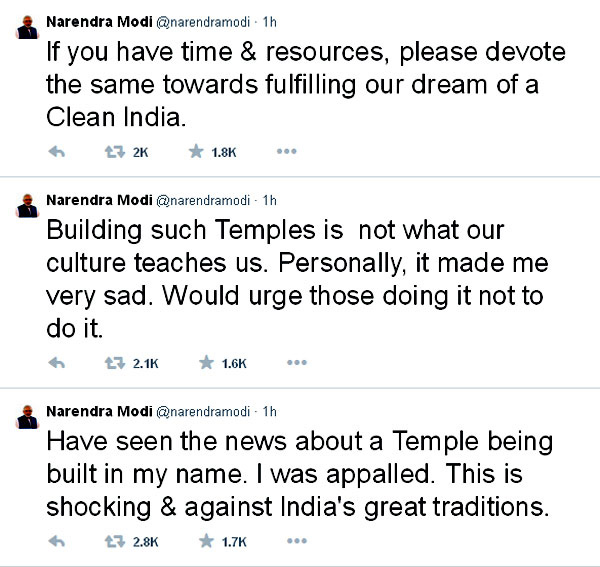This screenshot has width=600, height=567.
Task: Favorite the 'Have seen the news' tweet
Action: pyautogui.click(x=206, y=543)
